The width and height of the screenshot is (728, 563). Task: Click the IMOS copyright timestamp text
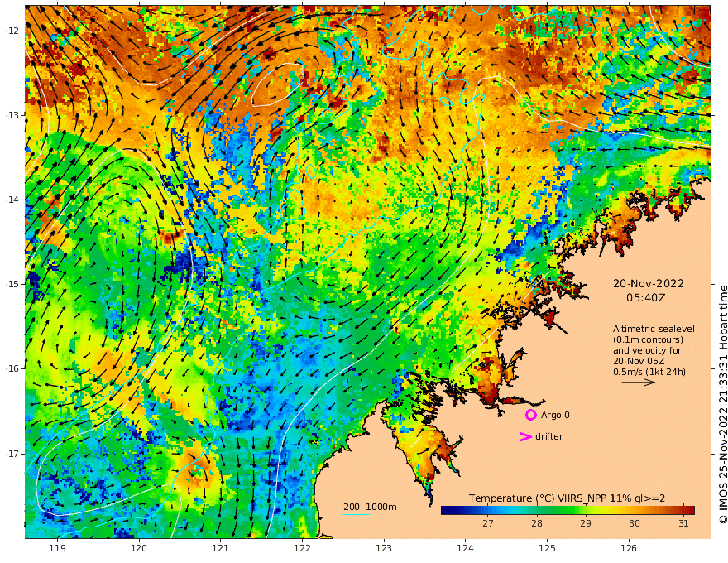click(723, 404)
